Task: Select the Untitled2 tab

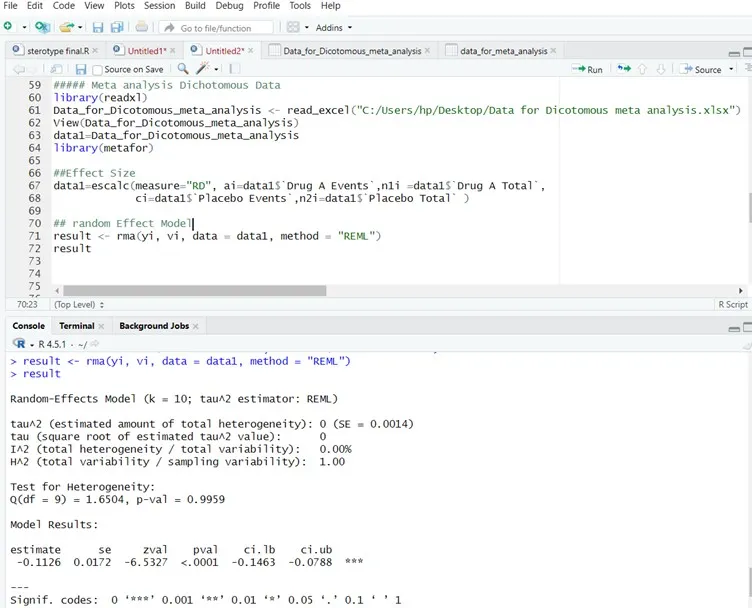Action: tap(220, 51)
